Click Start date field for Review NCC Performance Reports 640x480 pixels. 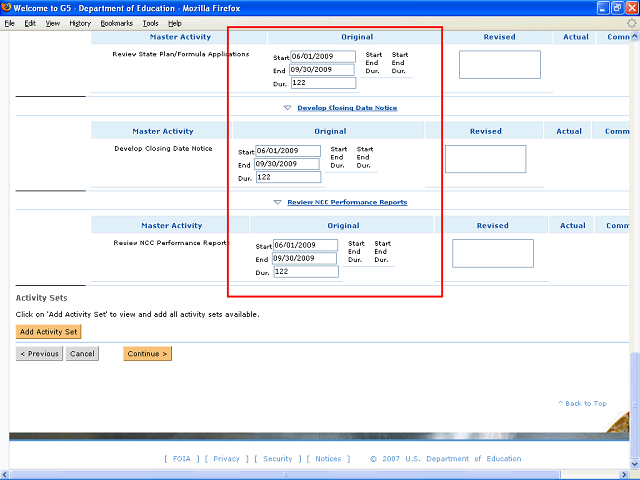[x=305, y=245]
